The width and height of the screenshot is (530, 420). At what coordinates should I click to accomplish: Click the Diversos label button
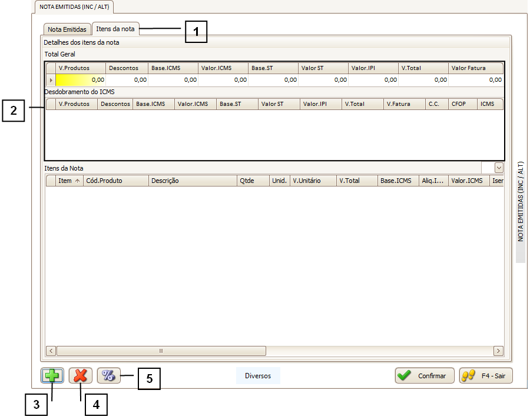click(x=258, y=376)
